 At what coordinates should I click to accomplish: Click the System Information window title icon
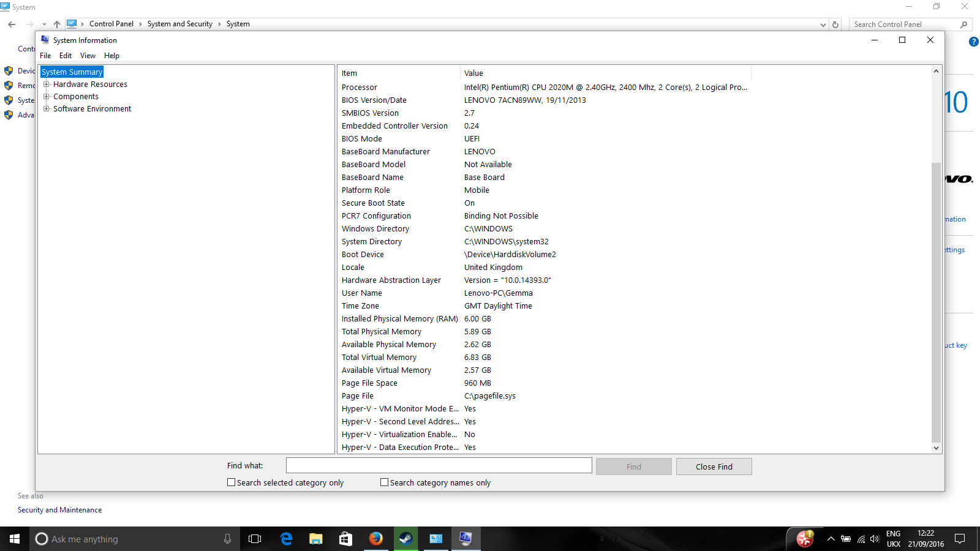click(45, 40)
